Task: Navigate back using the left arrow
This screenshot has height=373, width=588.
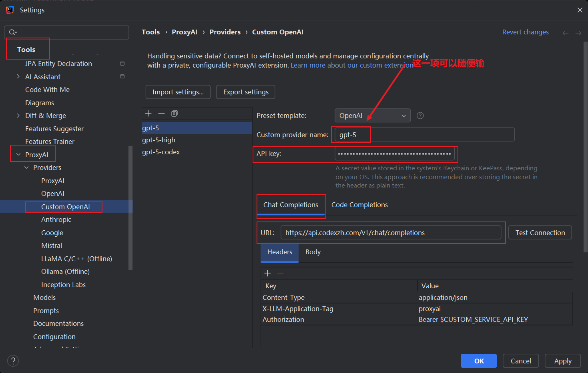Action: pos(566,32)
